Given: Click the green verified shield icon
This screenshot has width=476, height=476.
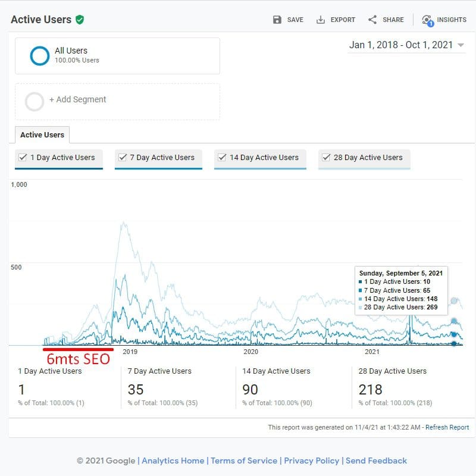Looking at the screenshot, I should (x=80, y=20).
